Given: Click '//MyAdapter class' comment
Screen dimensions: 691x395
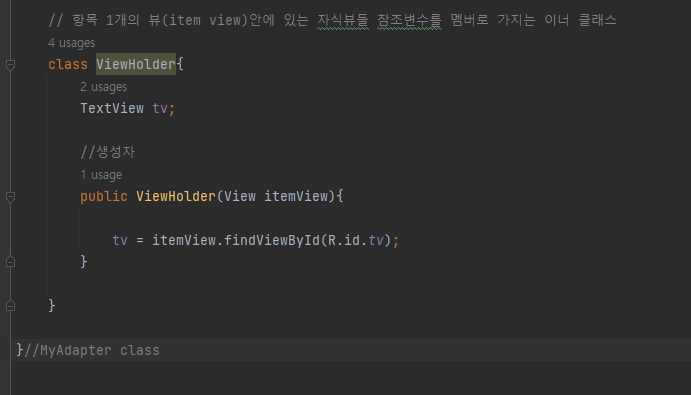Looking at the screenshot, I should pyautogui.click(x=92, y=350).
